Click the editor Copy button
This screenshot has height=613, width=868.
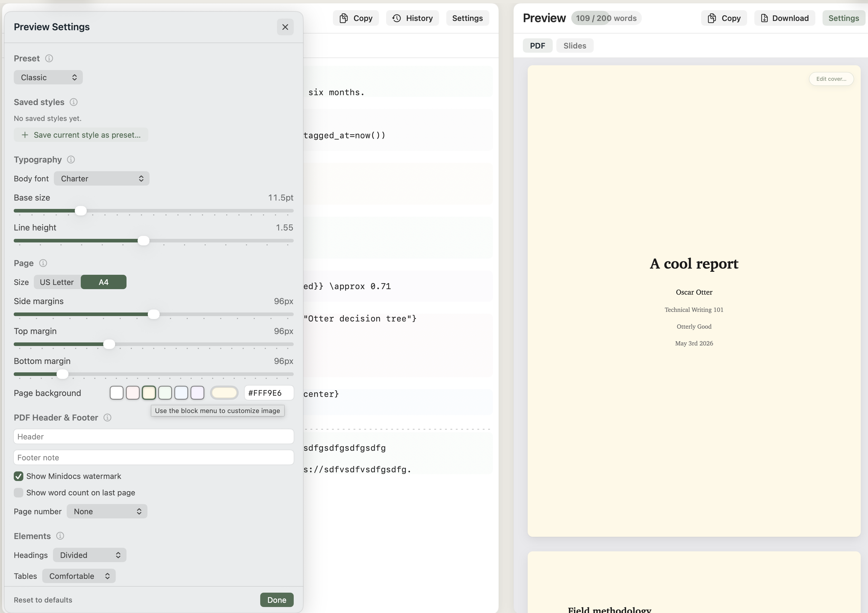point(356,18)
